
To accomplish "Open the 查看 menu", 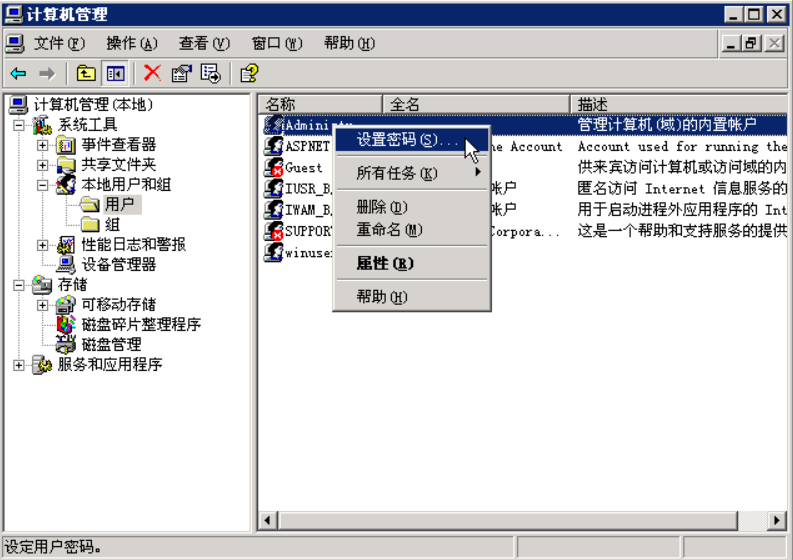I will tap(204, 44).
